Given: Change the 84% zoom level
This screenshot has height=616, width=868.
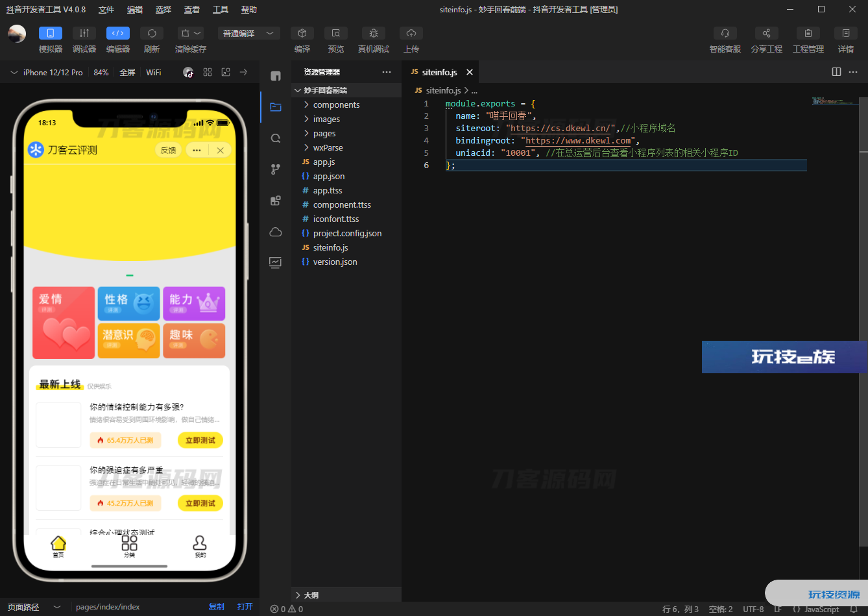Looking at the screenshot, I should pyautogui.click(x=101, y=73).
